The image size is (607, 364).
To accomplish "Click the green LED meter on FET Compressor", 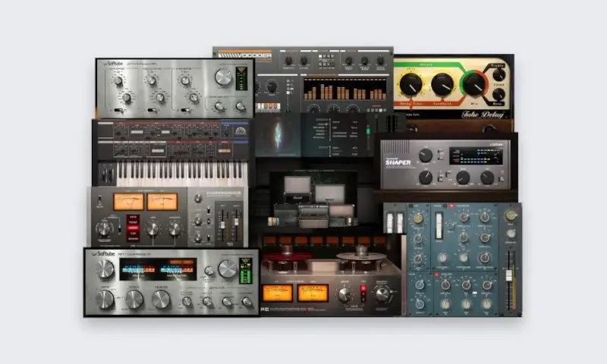I will (x=245, y=271).
